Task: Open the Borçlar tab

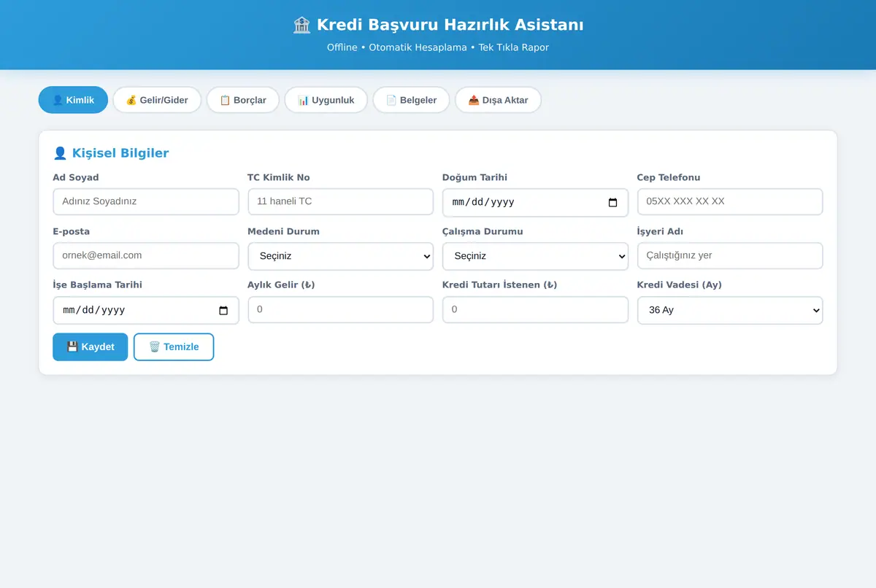Action: [x=243, y=100]
